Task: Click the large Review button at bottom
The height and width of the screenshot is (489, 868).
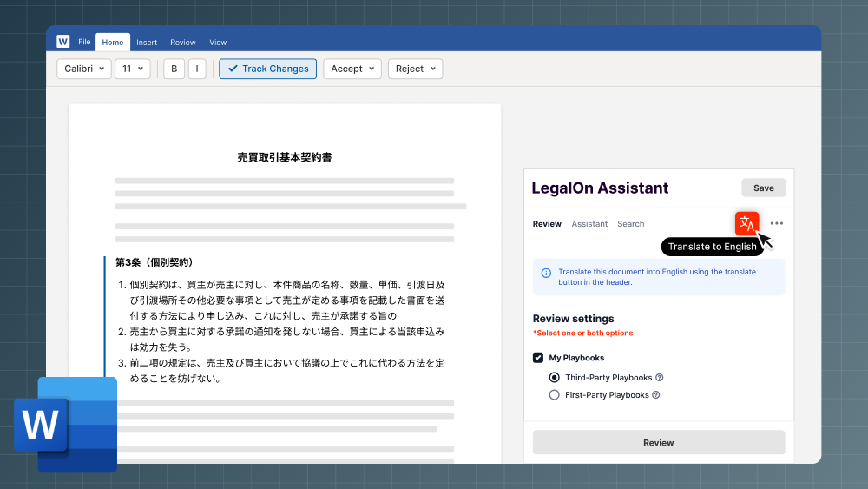Action: [x=659, y=442]
